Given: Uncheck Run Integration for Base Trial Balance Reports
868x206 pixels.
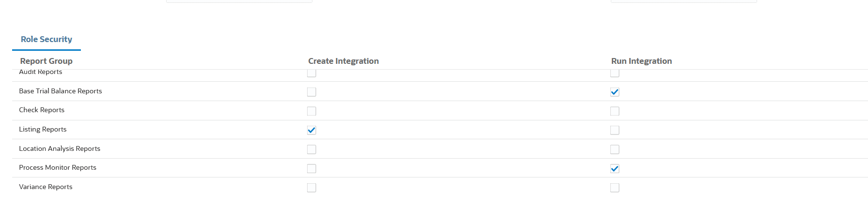Looking at the screenshot, I should 615,92.
